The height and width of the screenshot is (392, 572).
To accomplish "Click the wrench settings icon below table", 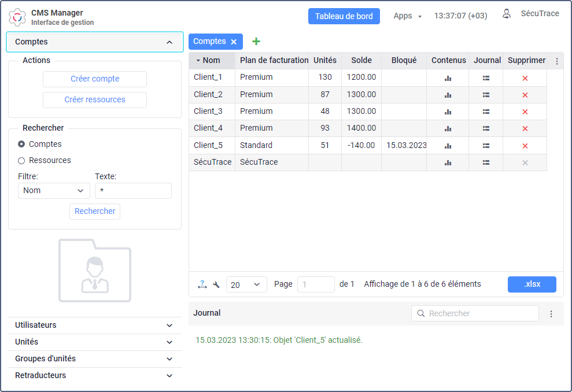I will pos(216,284).
